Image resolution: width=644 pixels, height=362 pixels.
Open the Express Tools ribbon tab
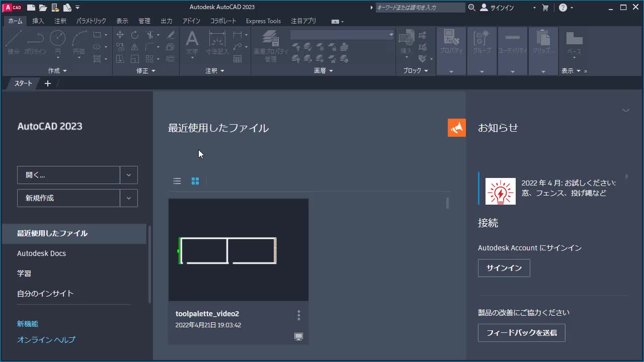tap(263, 21)
